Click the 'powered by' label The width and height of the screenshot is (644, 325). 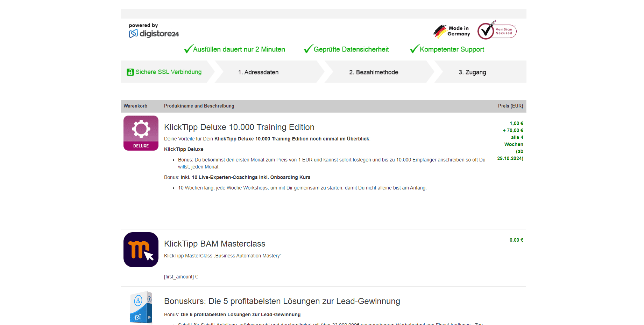click(143, 25)
